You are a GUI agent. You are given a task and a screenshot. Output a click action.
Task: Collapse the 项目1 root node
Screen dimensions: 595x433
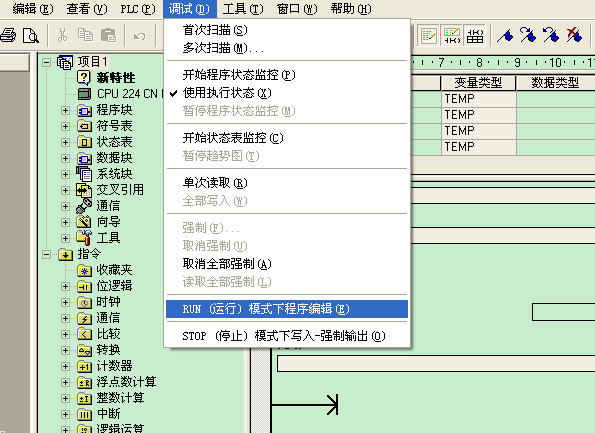[46, 62]
